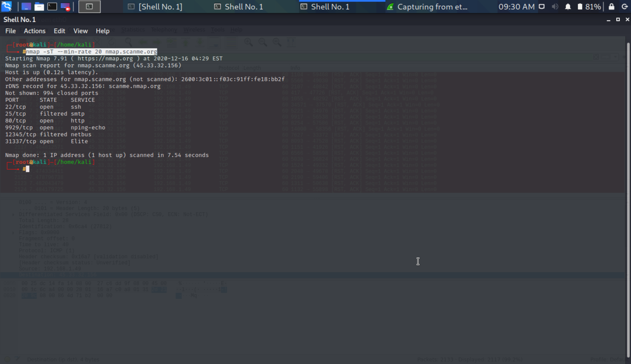Click the '80/tcp open http' line

click(x=45, y=120)
